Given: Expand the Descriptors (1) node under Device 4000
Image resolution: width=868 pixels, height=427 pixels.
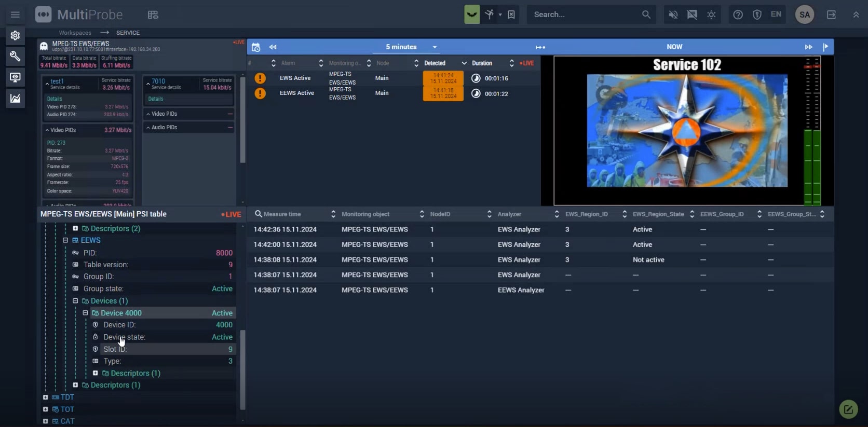Looking at the screenshot, I should 96,373.
